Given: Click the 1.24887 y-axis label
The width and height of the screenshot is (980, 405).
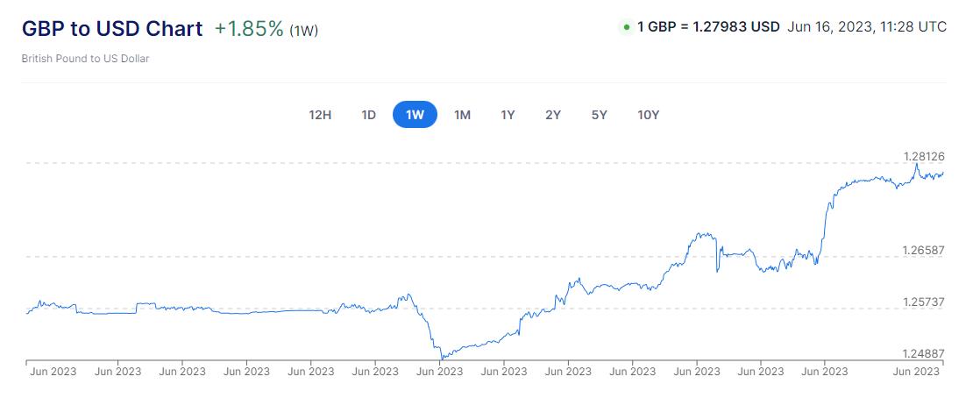Looking at the screenshot, I should point(924,353).
